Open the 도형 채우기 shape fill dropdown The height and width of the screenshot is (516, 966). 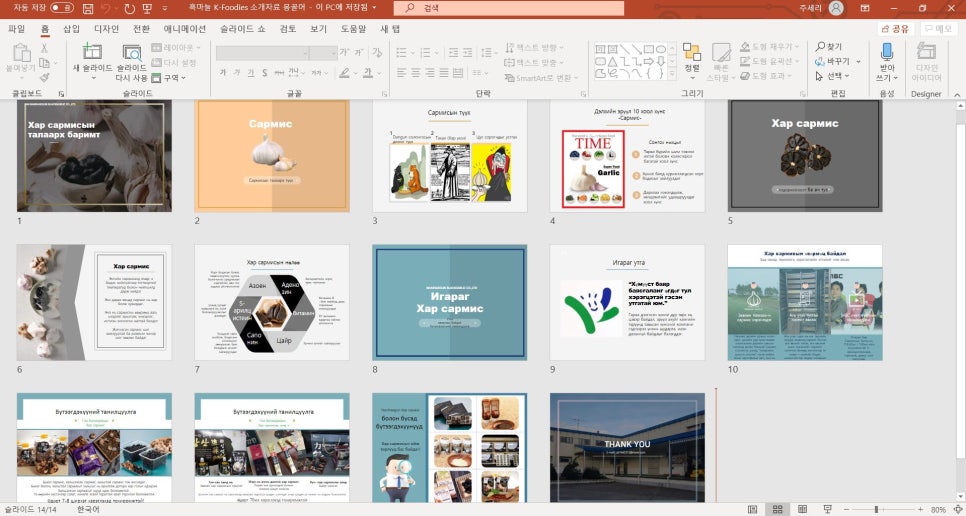click(x=770, y=47)
